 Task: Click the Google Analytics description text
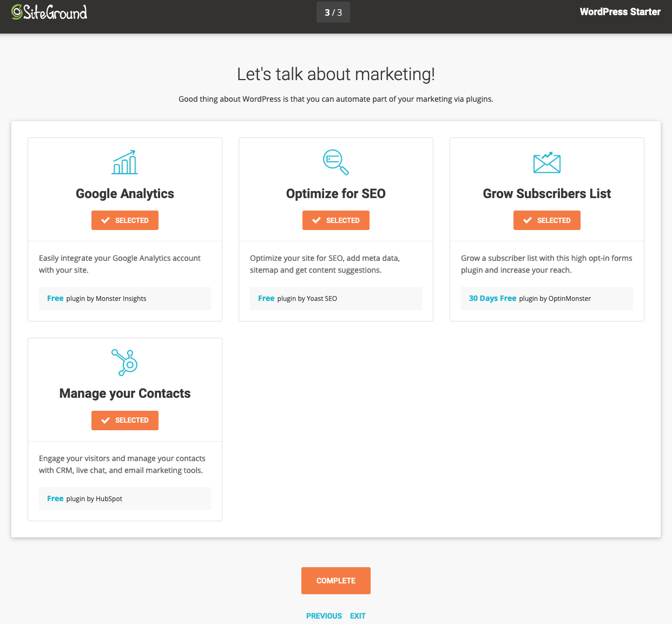coord(120,264)
